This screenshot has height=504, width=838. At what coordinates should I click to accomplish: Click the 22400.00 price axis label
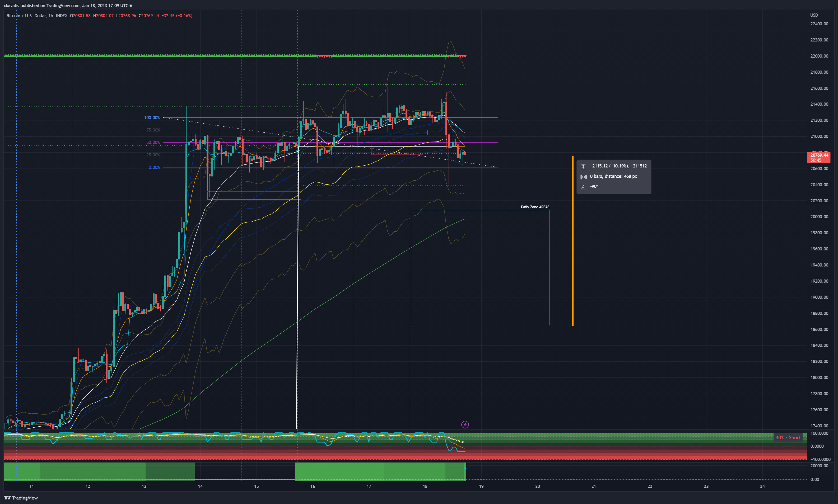(819, 24)
